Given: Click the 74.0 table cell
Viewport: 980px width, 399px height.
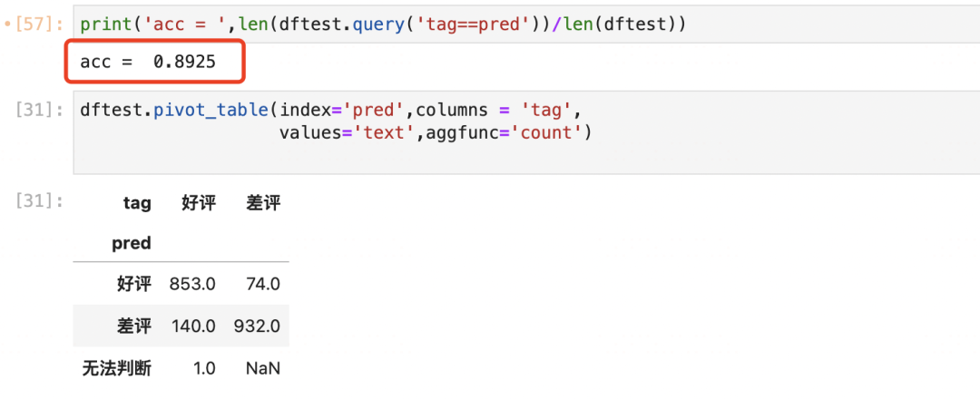Looking at the screenshot, I should (x=263, y=285).
